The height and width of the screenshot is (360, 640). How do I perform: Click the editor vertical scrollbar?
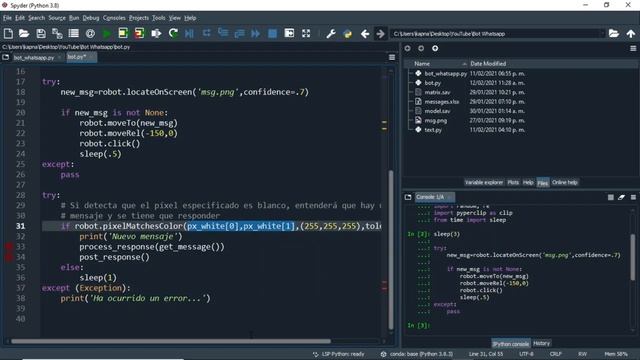click(391, 249)
